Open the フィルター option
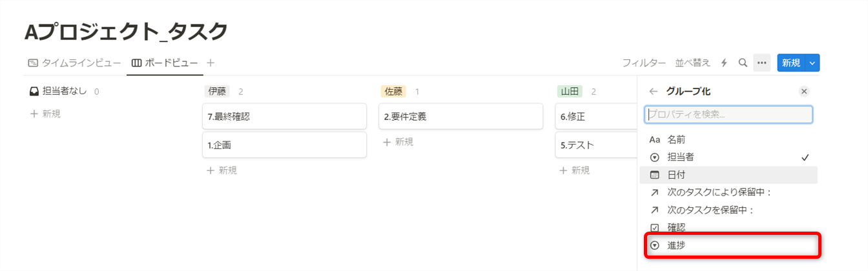 point(644,63)
